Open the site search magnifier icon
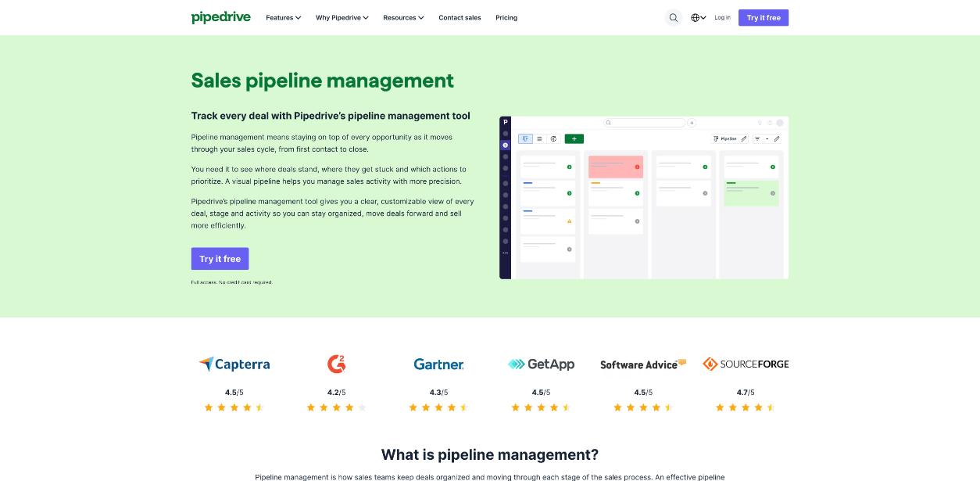Image resolution: width=980 pixels, height=481 pixels. coord(674,17)
